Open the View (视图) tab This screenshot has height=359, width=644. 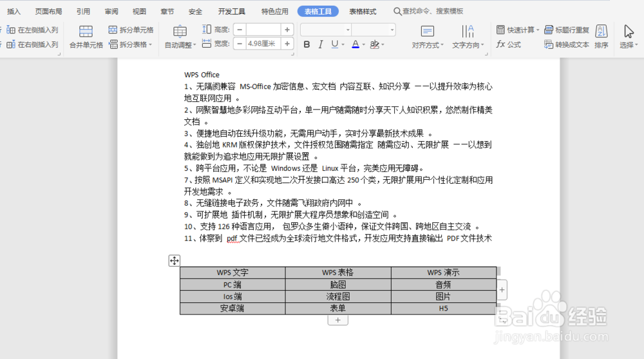[139, 12]
